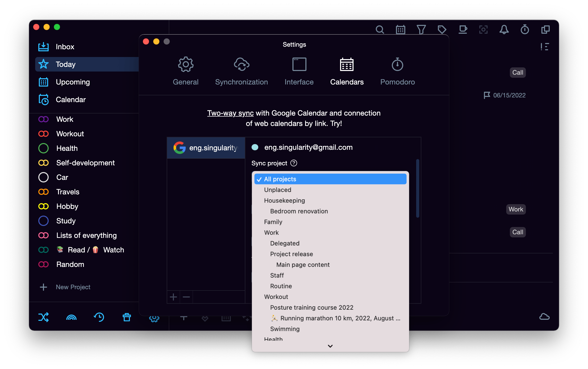This screenshot has width=588, height=369.
Task: Click the Sync project help question mark
Action: 294,163
